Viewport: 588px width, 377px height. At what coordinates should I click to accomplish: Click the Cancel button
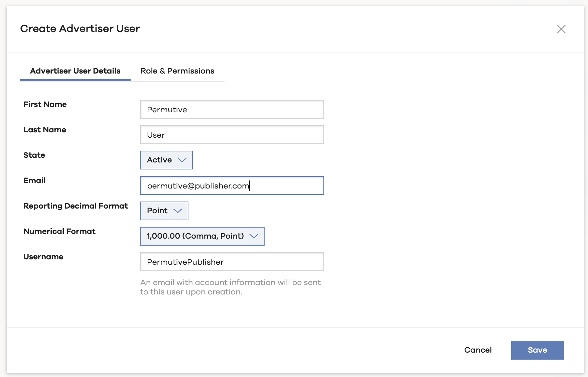pyautogui.click(x=478, y=350)
